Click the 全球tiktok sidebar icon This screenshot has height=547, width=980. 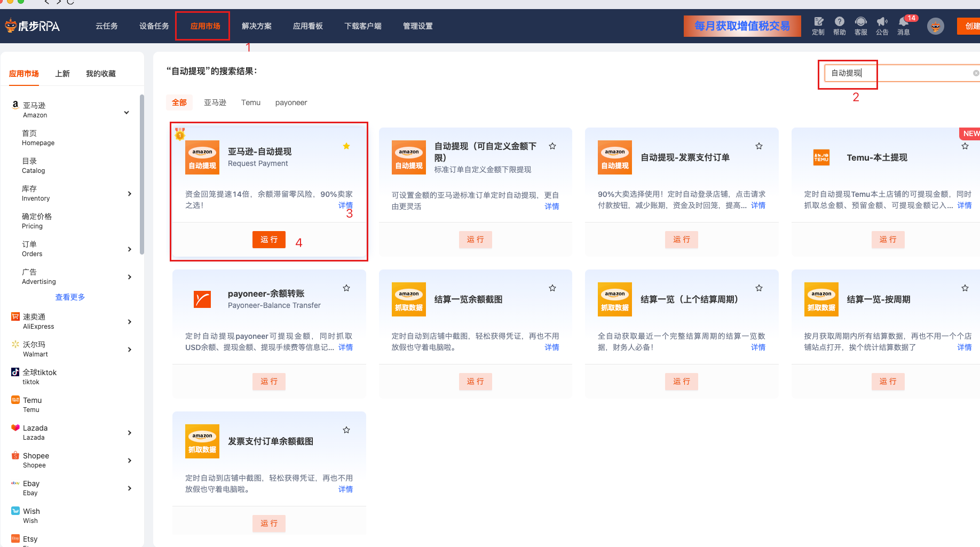tap(15, 372)
